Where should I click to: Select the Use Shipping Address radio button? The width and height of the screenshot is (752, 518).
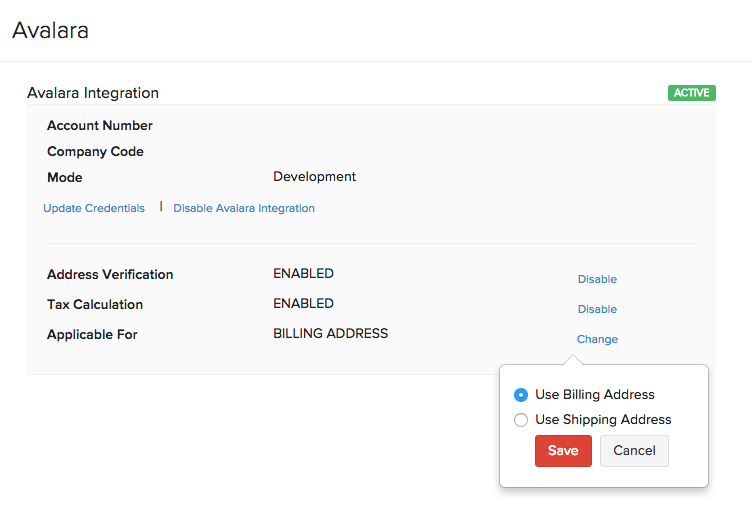(x=521, y=420)
